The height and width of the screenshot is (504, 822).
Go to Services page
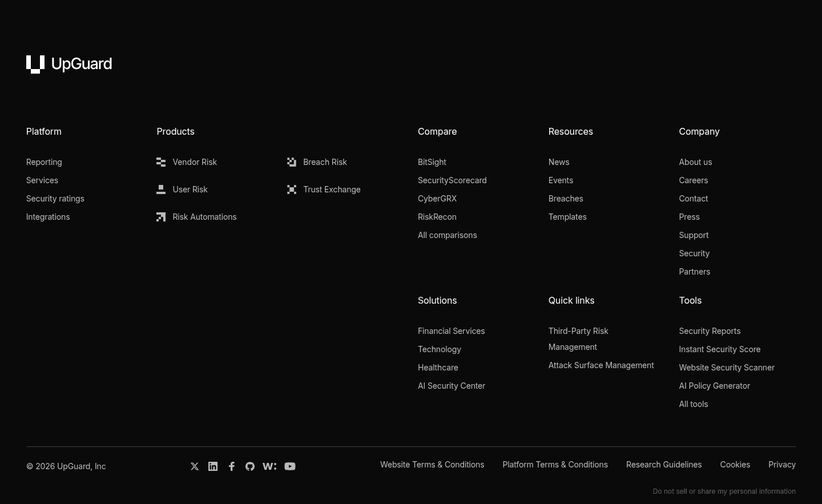pyautogui.click(x=42, y=180)
